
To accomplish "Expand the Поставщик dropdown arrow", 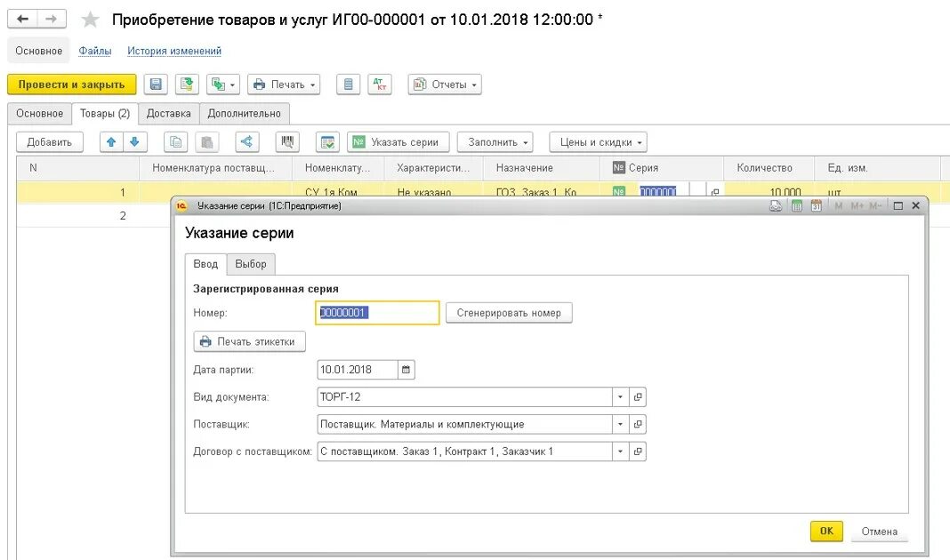I will [x=620, y=424].
